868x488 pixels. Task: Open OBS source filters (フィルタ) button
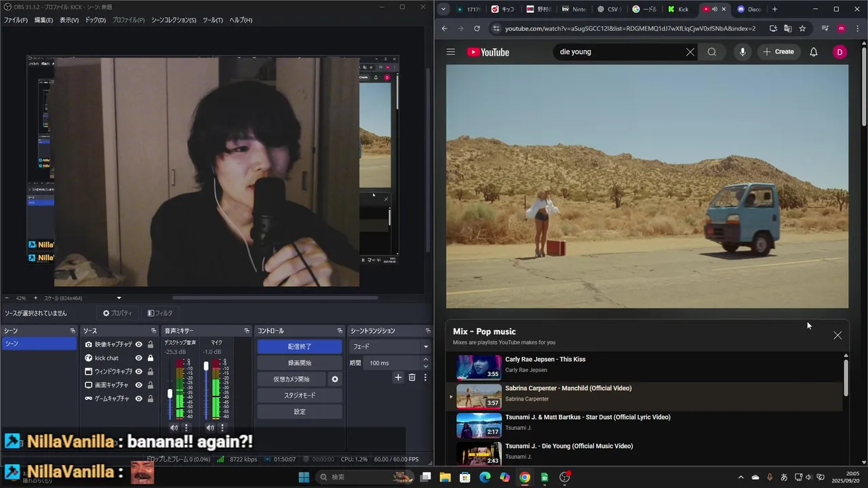(x=160, y=313)
